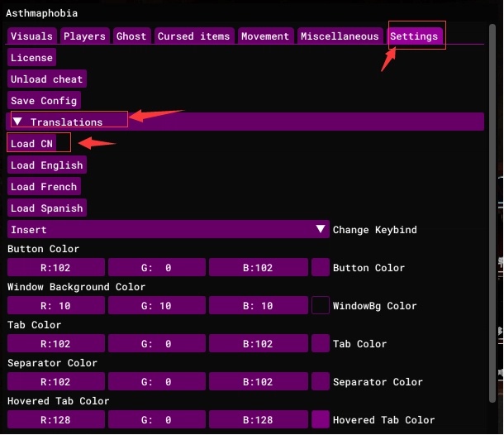The image size is (504, 435).
Task: Click the Tab Color red value field
Action: click(56, 344)
